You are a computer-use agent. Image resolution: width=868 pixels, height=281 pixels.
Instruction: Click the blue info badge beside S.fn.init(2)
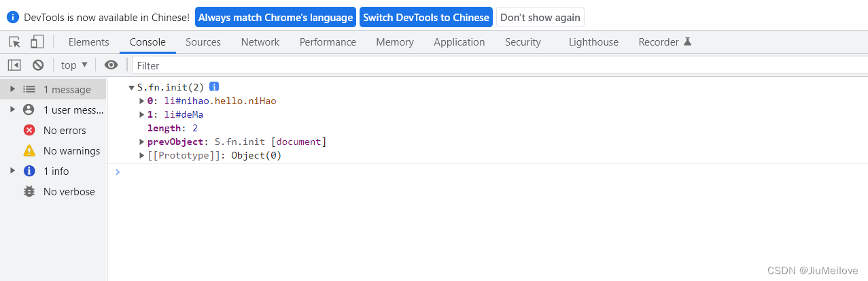click(x=214, y=87)
